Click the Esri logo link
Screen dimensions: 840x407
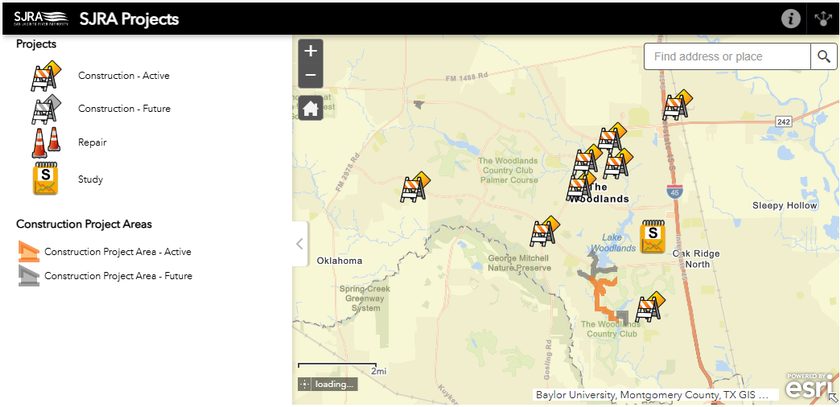pos(808,387)
